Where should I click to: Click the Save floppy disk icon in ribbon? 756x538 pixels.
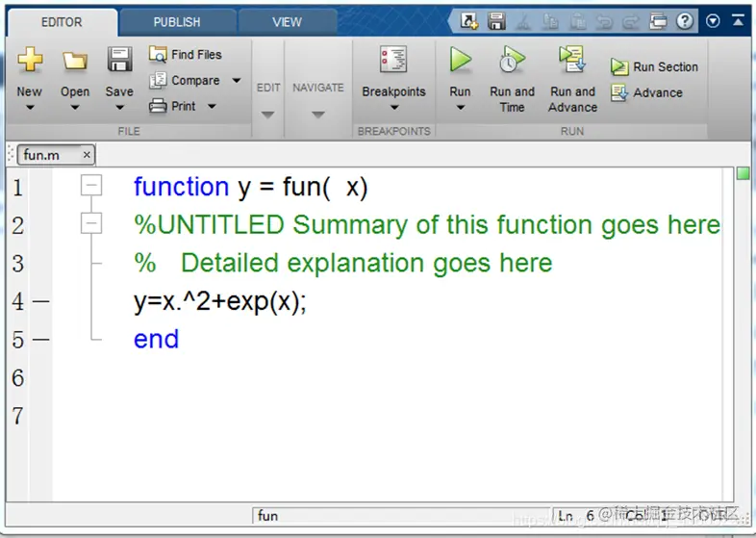pyautogui.click(x=119, y=60)
